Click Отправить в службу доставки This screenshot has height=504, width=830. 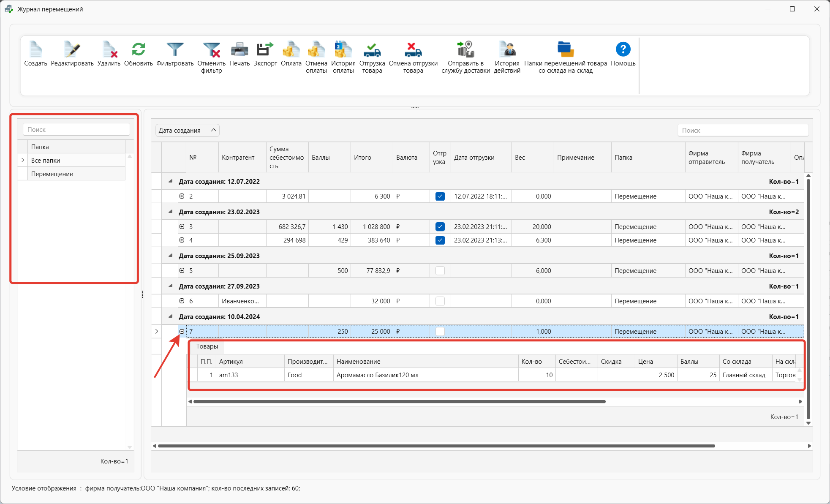(466, 50)
